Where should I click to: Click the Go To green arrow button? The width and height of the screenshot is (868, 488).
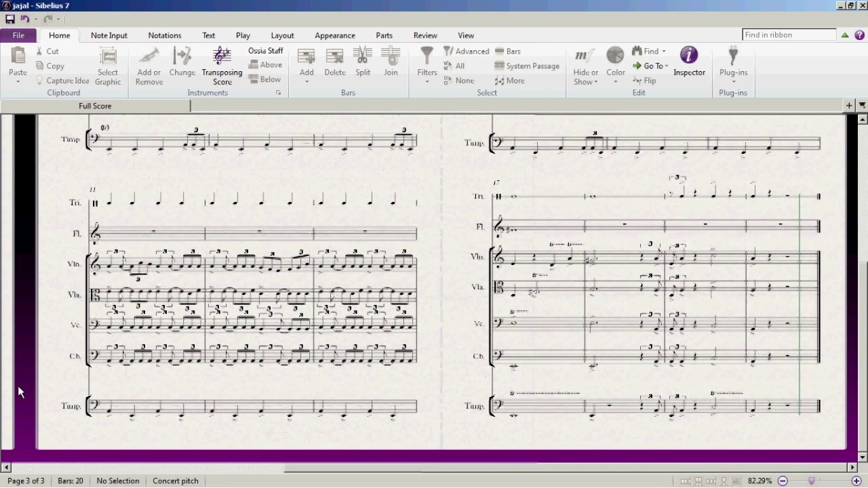(648, 66)
